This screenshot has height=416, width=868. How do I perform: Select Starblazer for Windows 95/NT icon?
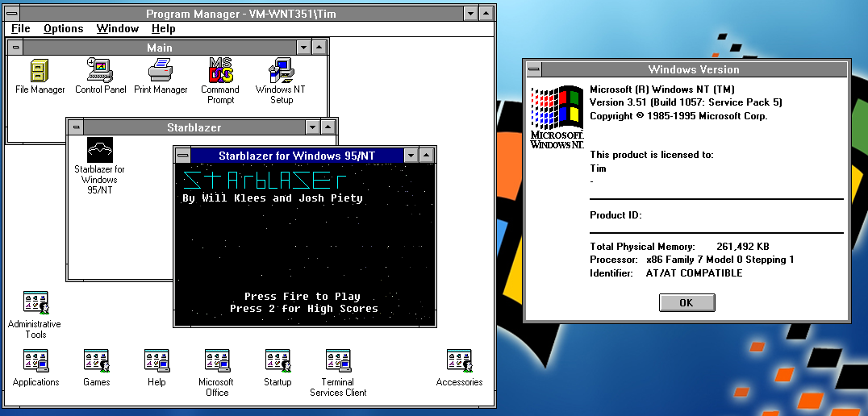[99, 151]
